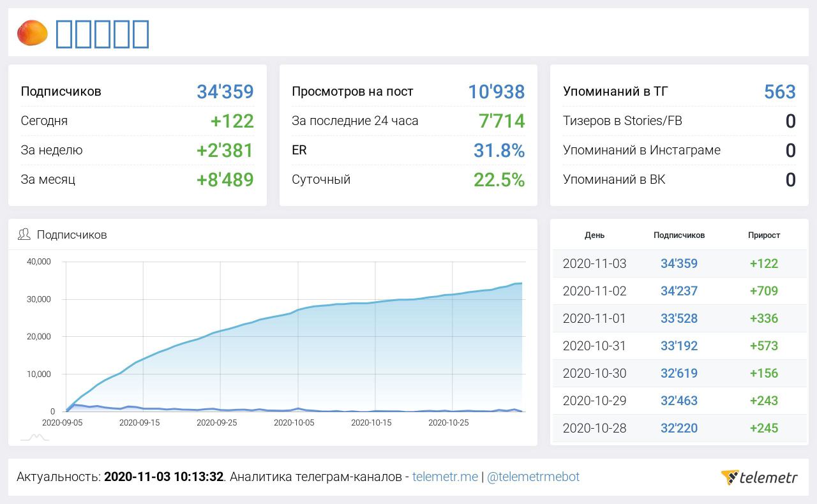Click the 2020-09-15 x-axis label
Viewport: 817px width, 504px height.
pos(140,422)
